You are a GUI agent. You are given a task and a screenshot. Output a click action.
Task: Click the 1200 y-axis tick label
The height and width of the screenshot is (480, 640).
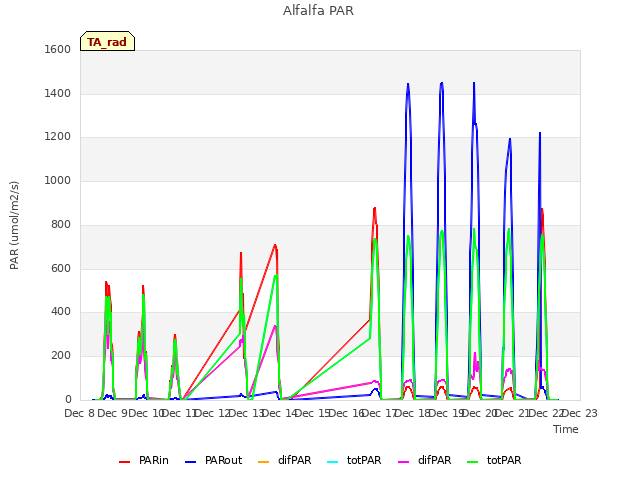(58, 137)
